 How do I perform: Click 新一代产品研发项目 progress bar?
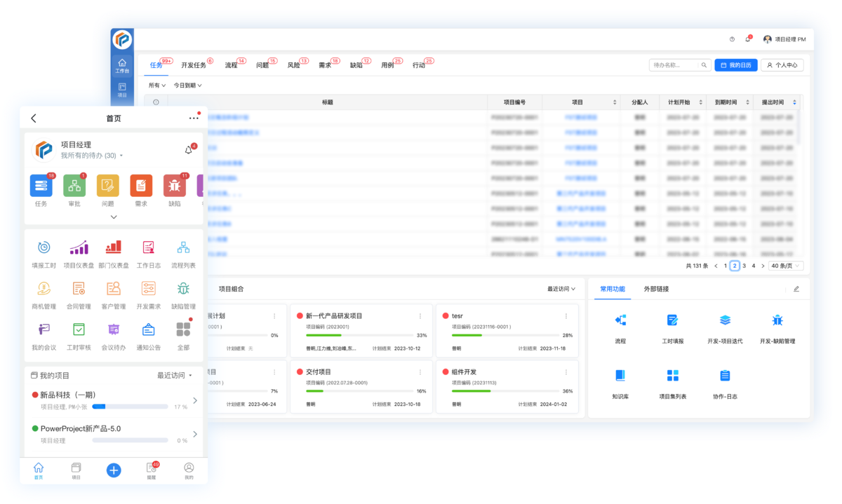click(x=359, y=335)
